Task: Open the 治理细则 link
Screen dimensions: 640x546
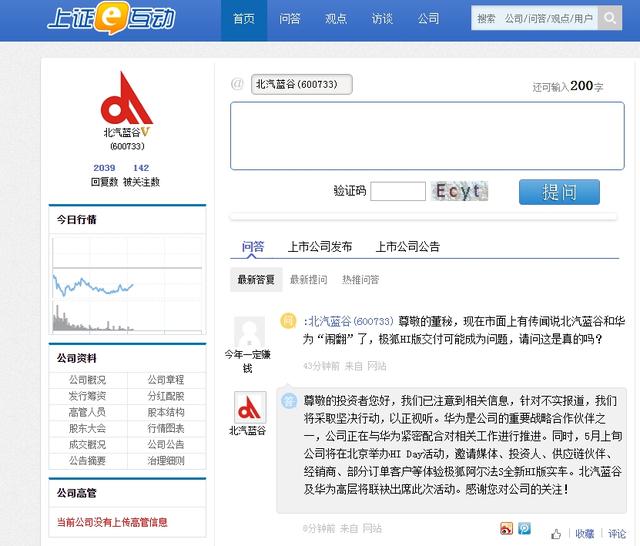Action: [166, 461]
